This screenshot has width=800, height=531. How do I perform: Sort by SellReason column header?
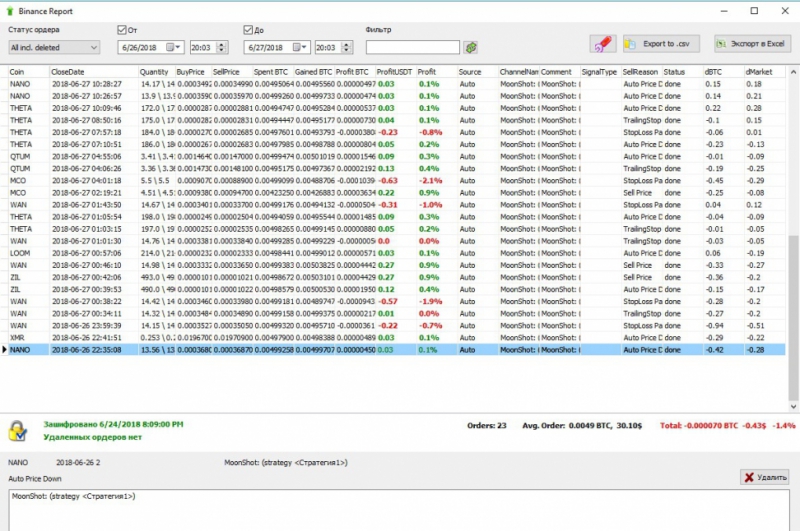click(641, 72)
